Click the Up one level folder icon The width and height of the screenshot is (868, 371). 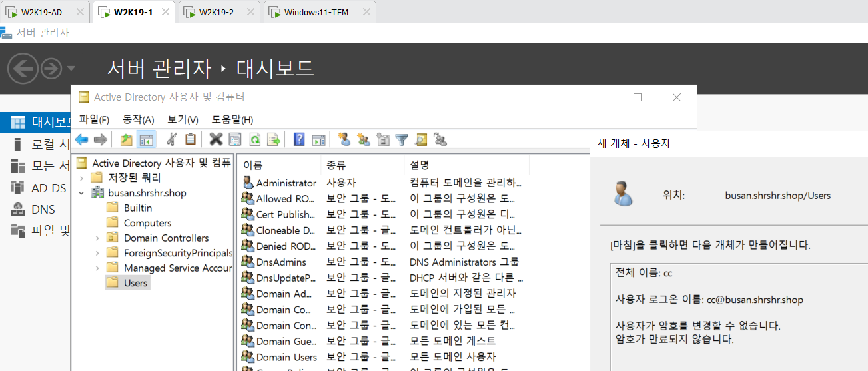coord(127,139)
